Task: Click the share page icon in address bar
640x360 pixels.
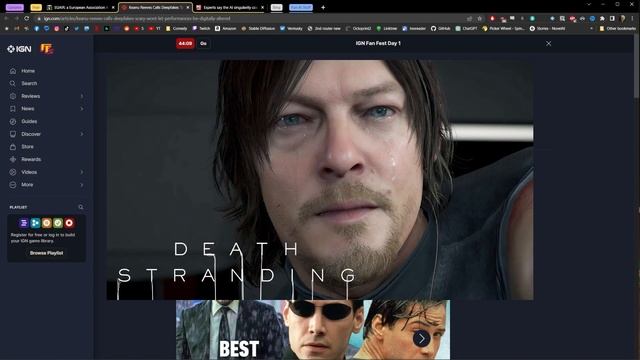Action: click(x=469, y=18)
